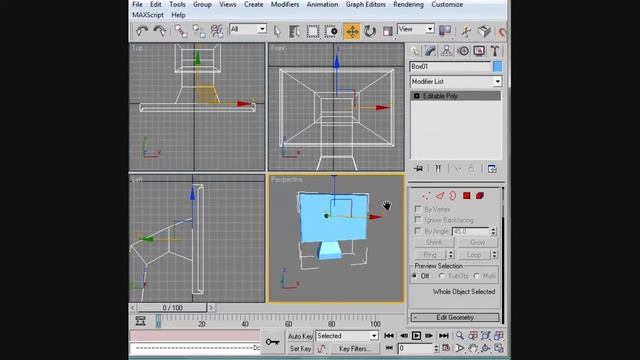Toggle the Set Key mode button
The width and height of the screenshot is (640, 360).
click(x=300, y=349)
